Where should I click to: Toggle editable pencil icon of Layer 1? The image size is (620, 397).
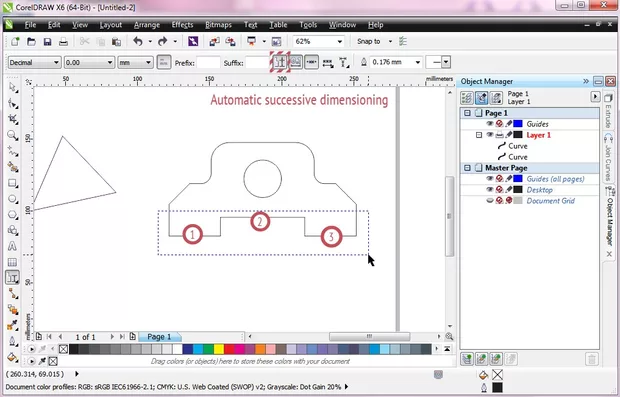[508, 135]
